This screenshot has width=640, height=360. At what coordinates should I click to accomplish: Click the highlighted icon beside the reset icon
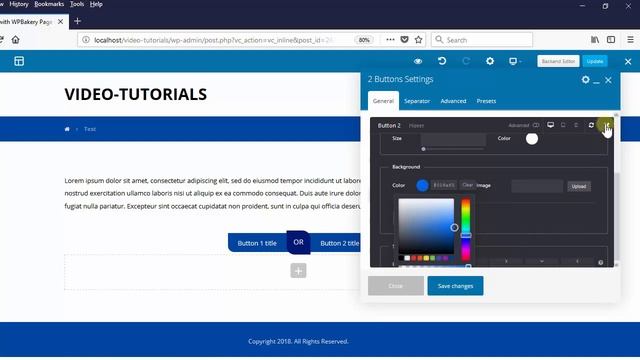point(606,124)
